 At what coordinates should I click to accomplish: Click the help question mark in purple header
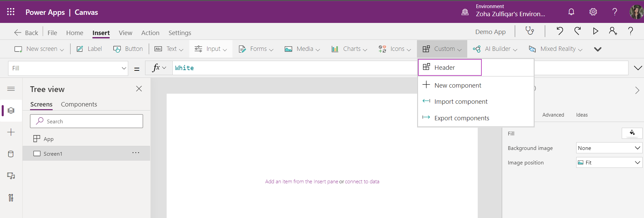[615, 12]
